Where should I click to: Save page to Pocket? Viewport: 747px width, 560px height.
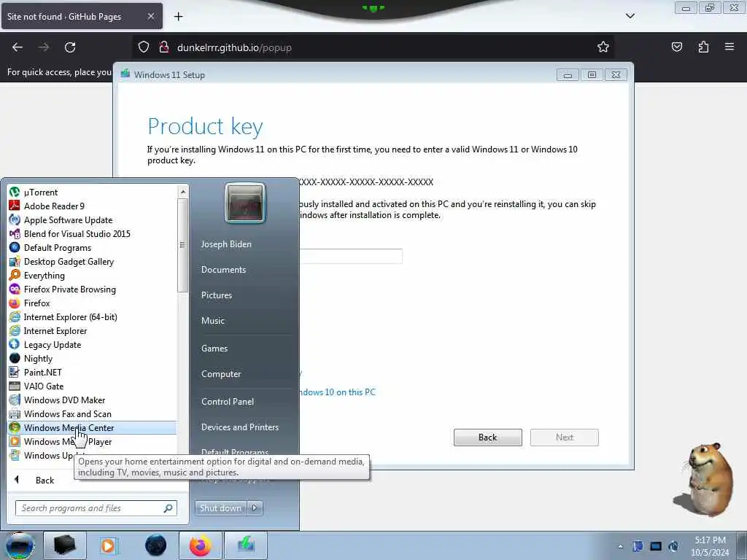(x=676, y=47)
